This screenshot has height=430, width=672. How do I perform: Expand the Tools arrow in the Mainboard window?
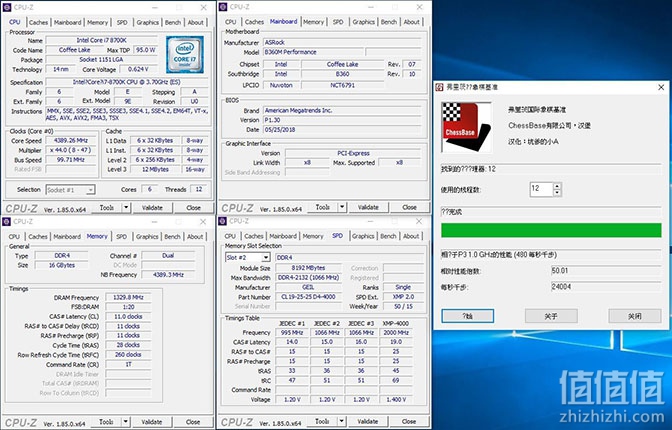coord(342,207)
